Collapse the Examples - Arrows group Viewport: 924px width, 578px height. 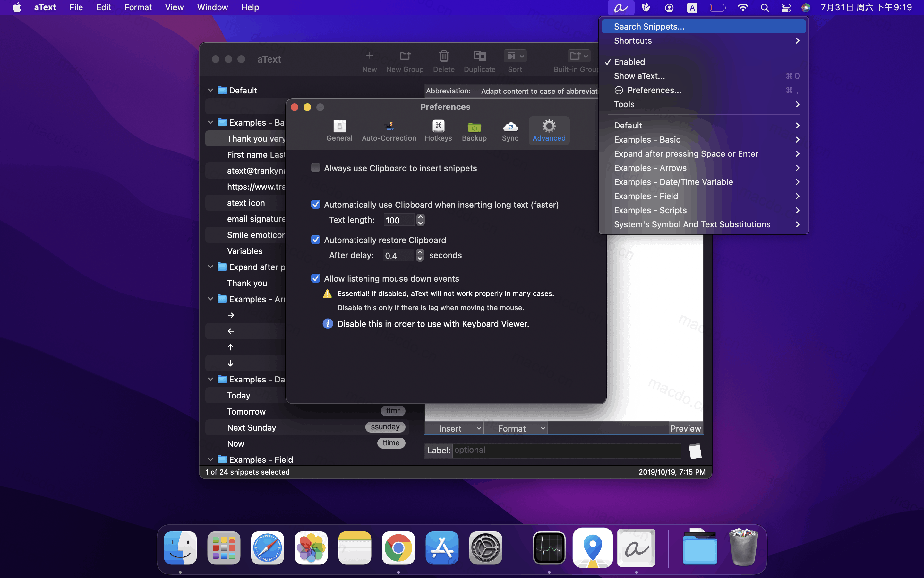point(210,299)
